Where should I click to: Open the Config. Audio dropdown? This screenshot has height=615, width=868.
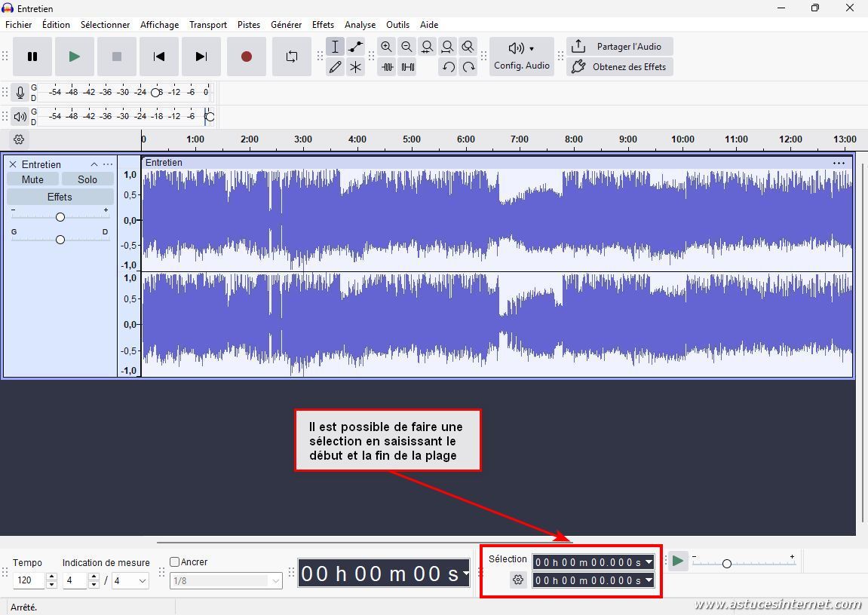(522, 57)
